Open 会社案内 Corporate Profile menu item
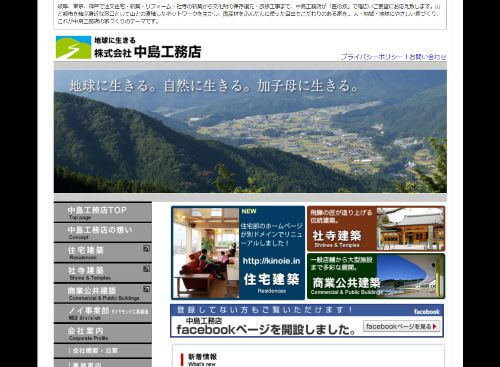Screen dimensions: 500x367 pos(103,334)
